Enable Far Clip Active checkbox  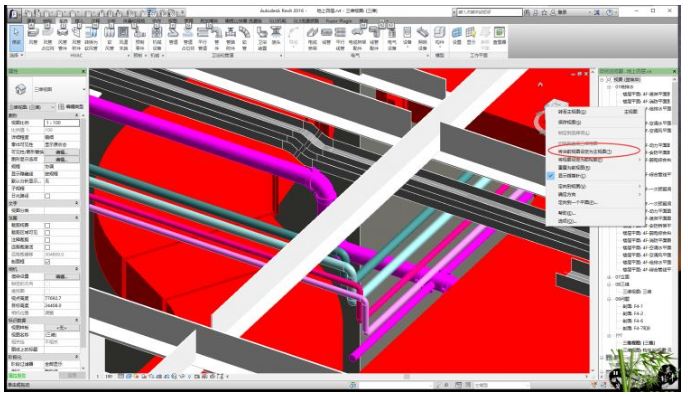(47, 247)
